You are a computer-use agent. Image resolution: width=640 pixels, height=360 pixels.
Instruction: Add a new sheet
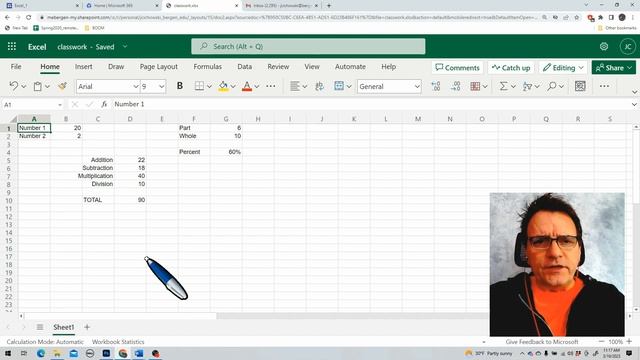point(87,327)
